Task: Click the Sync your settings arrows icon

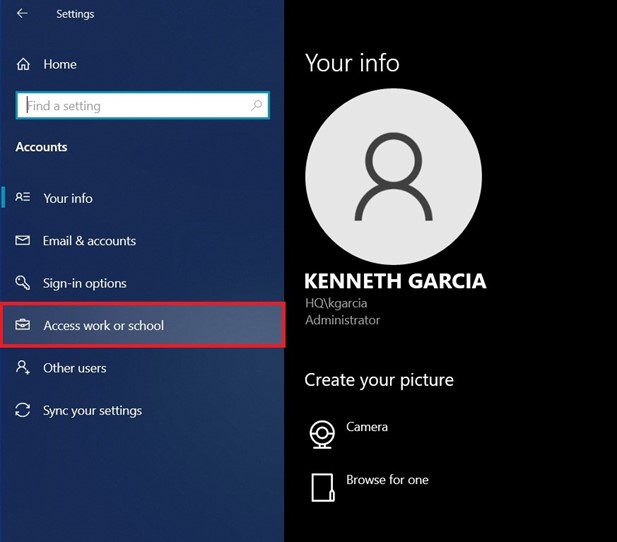Action: click(22, 410)
